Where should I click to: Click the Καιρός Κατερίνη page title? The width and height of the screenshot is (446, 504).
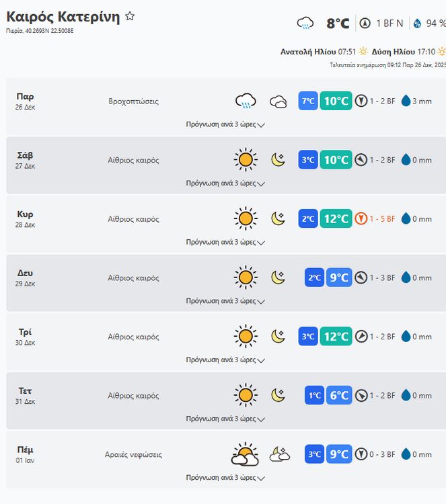tap(63, 16)
